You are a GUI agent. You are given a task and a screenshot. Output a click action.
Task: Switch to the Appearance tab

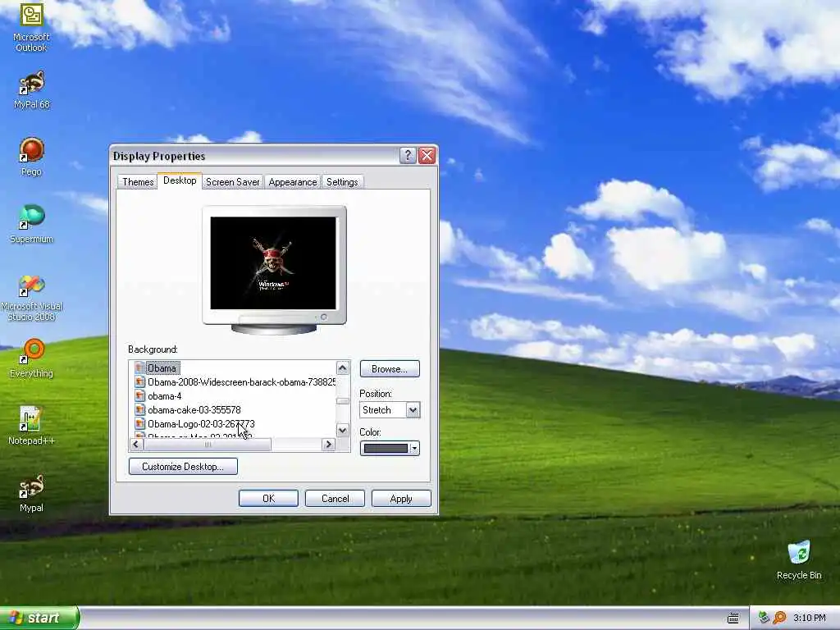[293, 181]
